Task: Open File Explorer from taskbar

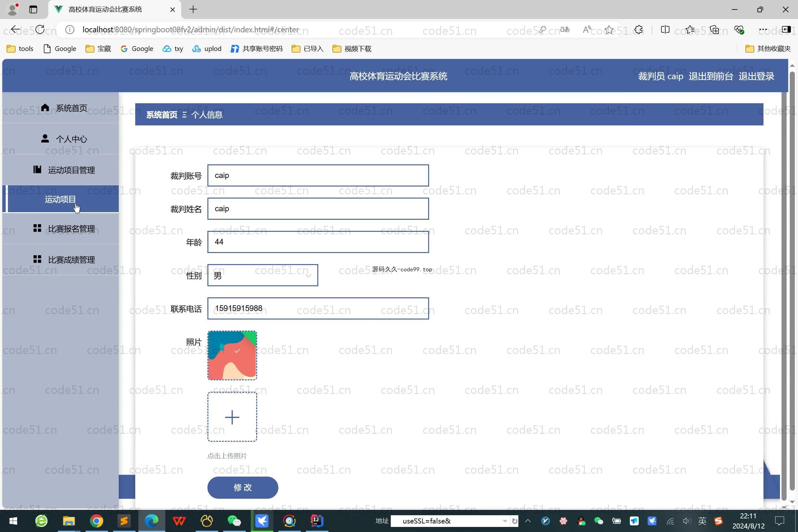Action: click(69, 521)
